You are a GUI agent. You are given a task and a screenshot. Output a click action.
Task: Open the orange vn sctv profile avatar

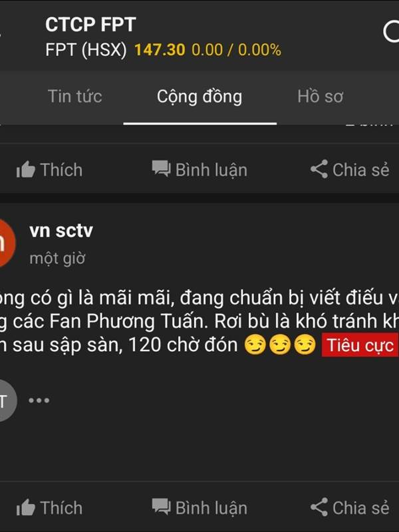[x=6, y=243]
